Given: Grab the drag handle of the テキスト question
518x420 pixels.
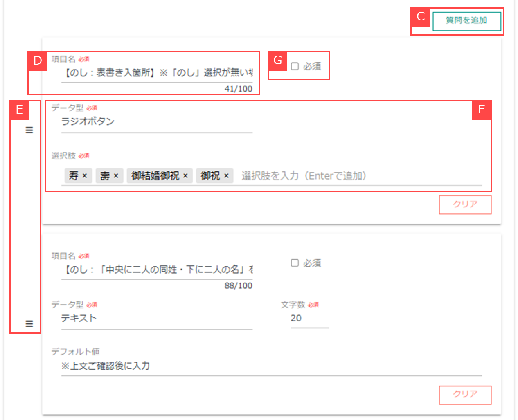Looking at the screenshot, I should (29, 323).
